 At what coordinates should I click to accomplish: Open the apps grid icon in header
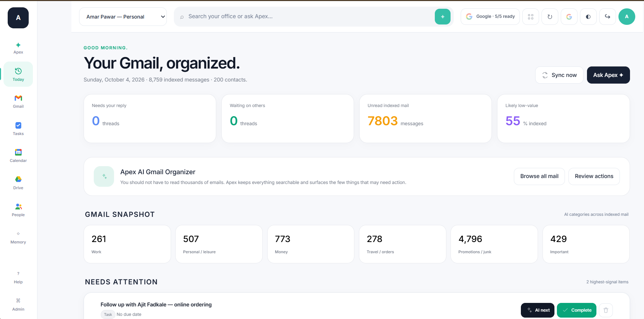click(x=531, y=17)
